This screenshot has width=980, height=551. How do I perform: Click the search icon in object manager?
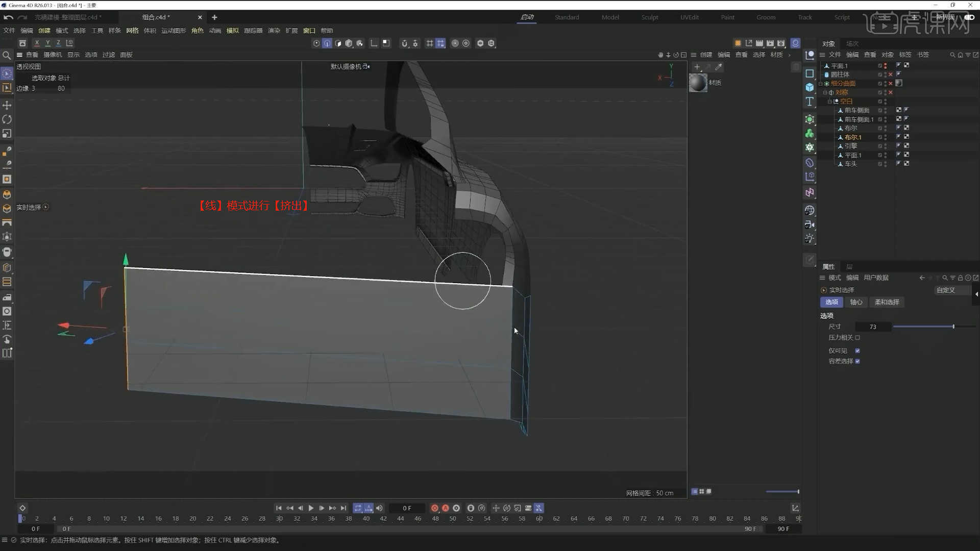(952, 55)
